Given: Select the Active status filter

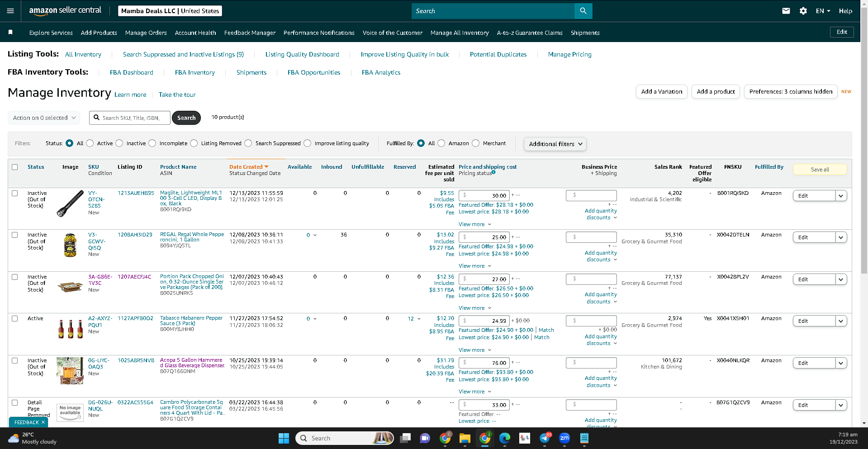Looking at the screenshot, I should [90, 143].
